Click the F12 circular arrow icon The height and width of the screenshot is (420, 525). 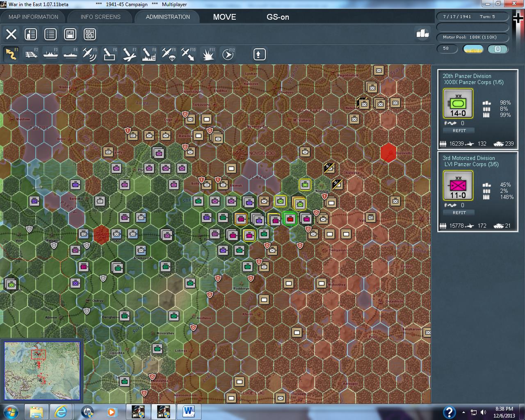(x=228, y=54)
